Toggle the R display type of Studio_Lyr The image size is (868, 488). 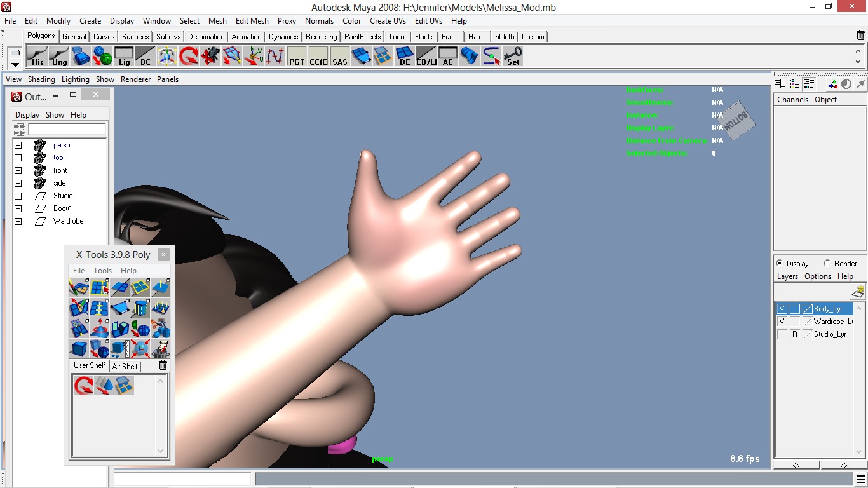click(794, 334)
